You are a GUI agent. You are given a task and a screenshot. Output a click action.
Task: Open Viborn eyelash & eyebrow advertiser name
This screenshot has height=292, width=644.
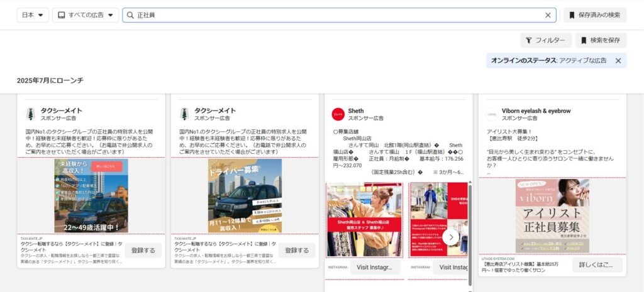pyautogui.click(x=536, y=111)
